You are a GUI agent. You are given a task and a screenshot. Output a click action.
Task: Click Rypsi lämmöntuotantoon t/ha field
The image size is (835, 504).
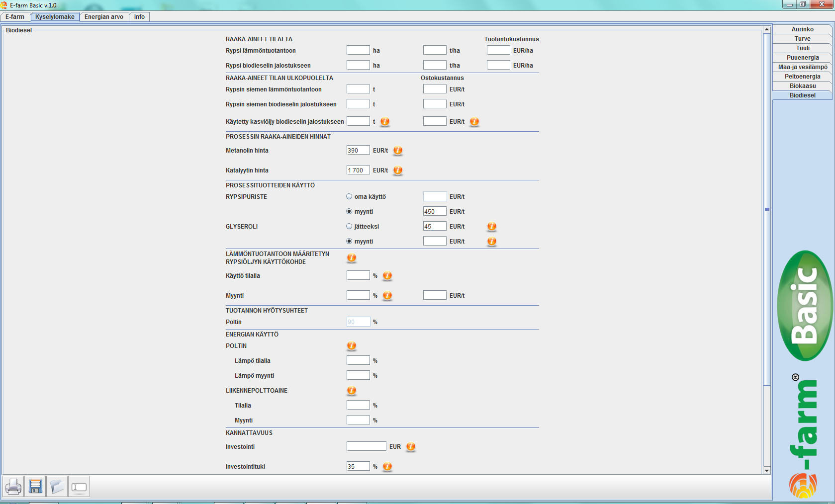point(435,50)
